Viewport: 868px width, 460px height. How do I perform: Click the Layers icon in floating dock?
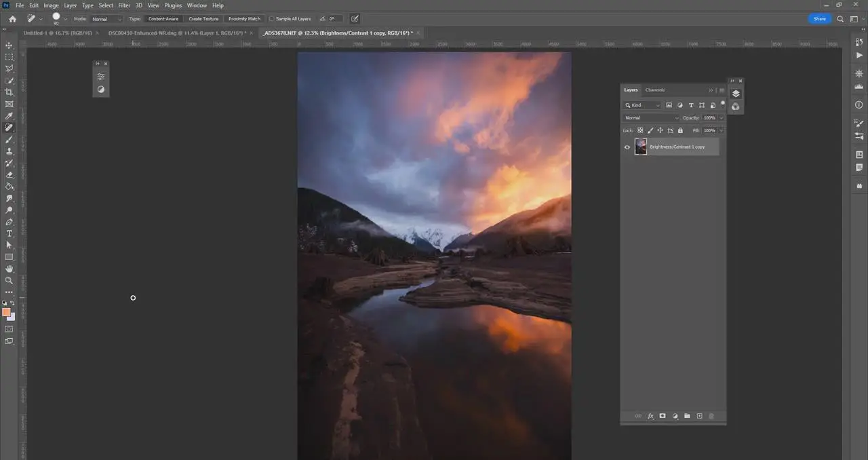point(736,94)
